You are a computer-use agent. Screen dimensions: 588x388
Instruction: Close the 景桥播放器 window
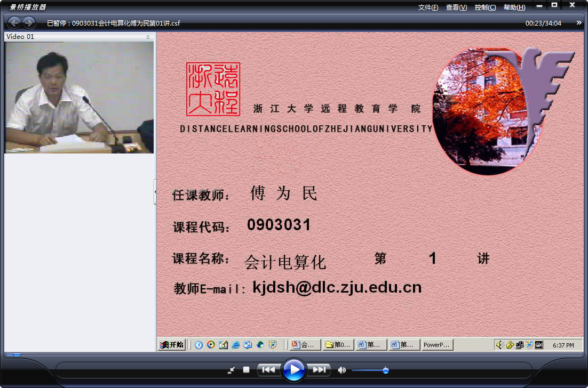pyautogui.click(x=572, y=5)
